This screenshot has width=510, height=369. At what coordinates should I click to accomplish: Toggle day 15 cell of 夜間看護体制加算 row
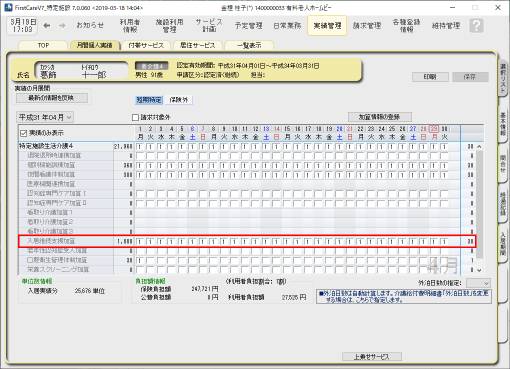(287, 175)
